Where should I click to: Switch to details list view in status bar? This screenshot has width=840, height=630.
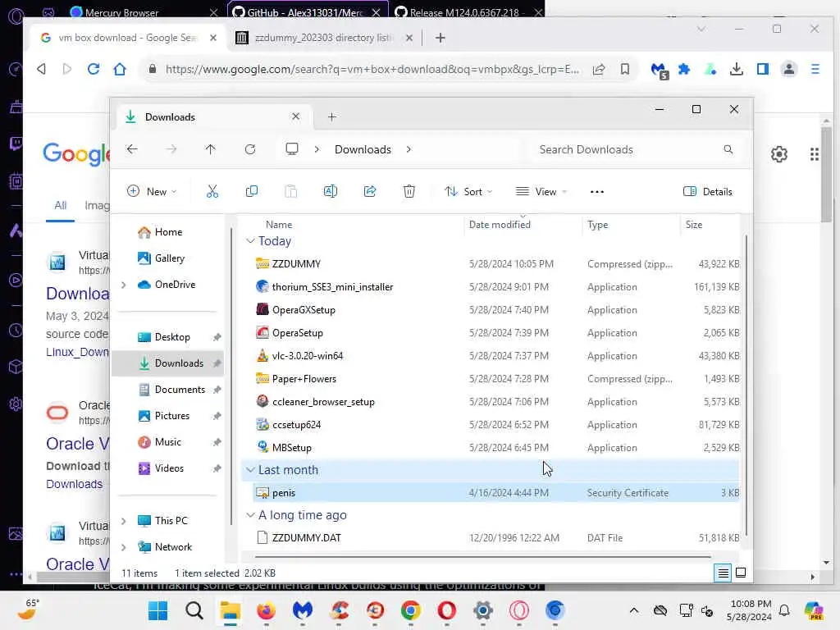pos(723,573)
